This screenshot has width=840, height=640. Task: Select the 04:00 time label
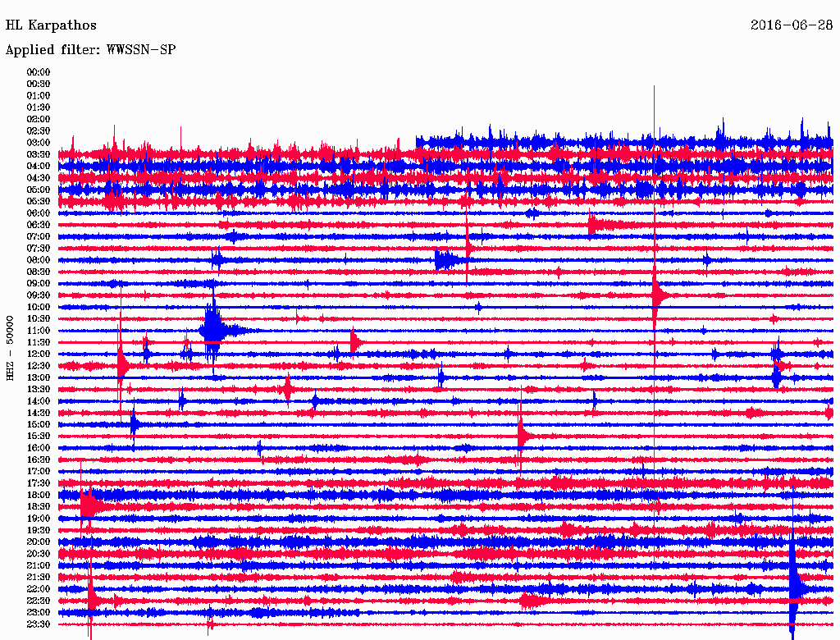click(38, 167)
